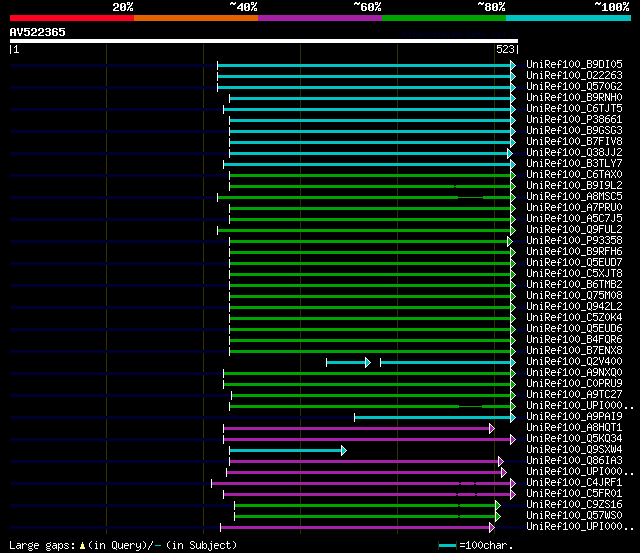Viewport: 640px width, 553px height.
Task: Click the cyan =100char. scale bar
Action: point(447,546)
